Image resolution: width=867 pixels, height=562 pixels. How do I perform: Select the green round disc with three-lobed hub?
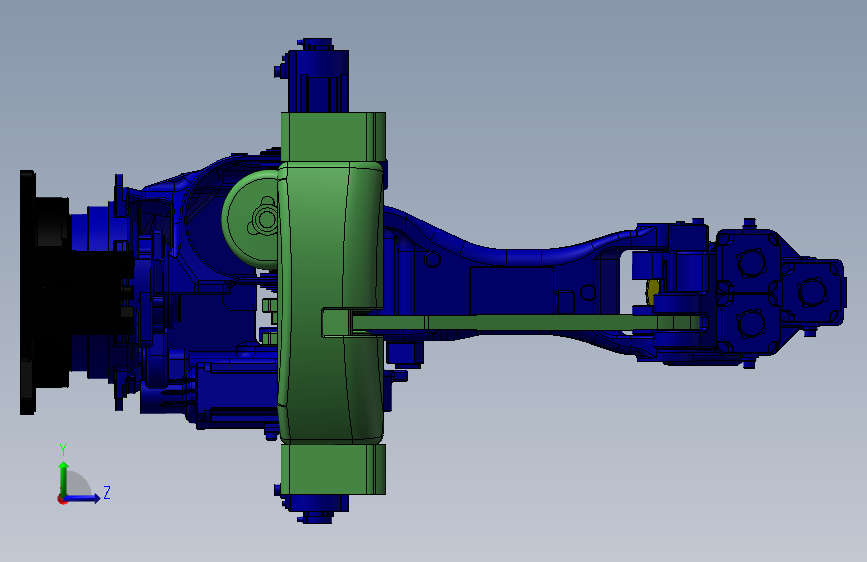[x=250, y=220]
